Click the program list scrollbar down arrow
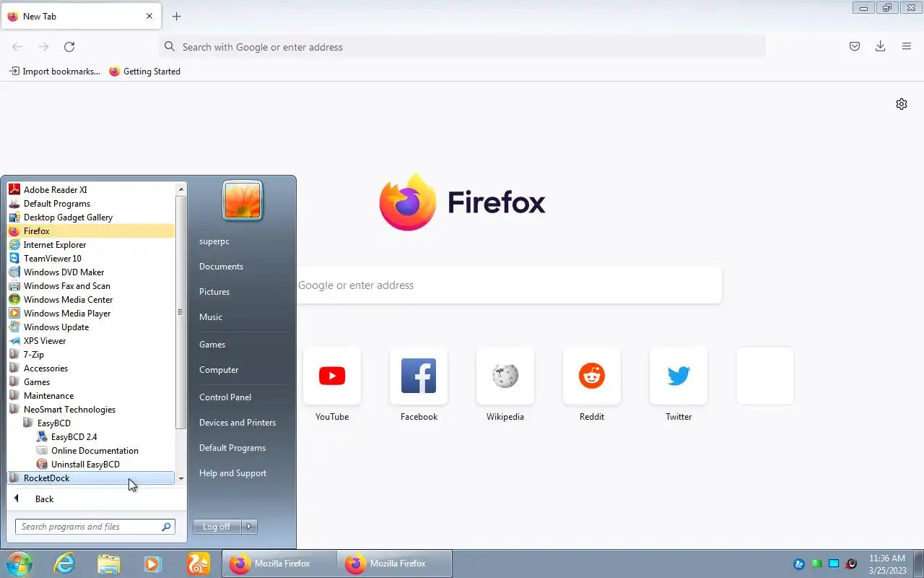This screenshot has height=578, width=924. coord(181,478)
